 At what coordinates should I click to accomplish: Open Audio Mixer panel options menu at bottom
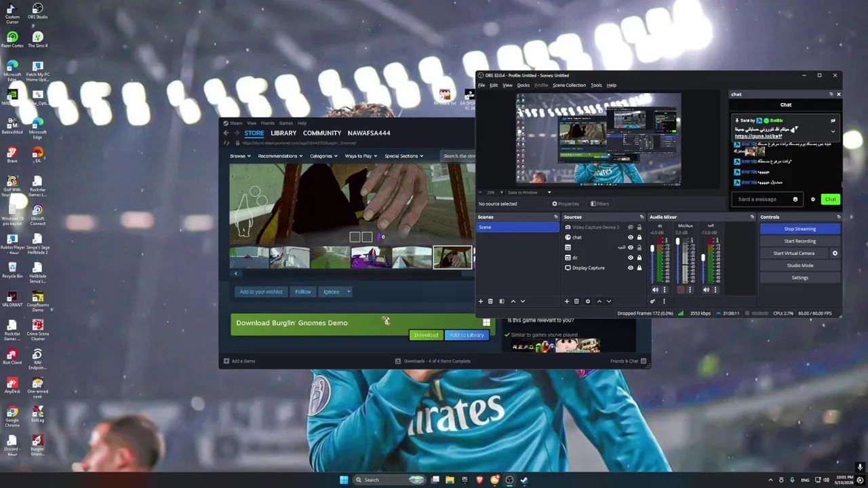664,301
